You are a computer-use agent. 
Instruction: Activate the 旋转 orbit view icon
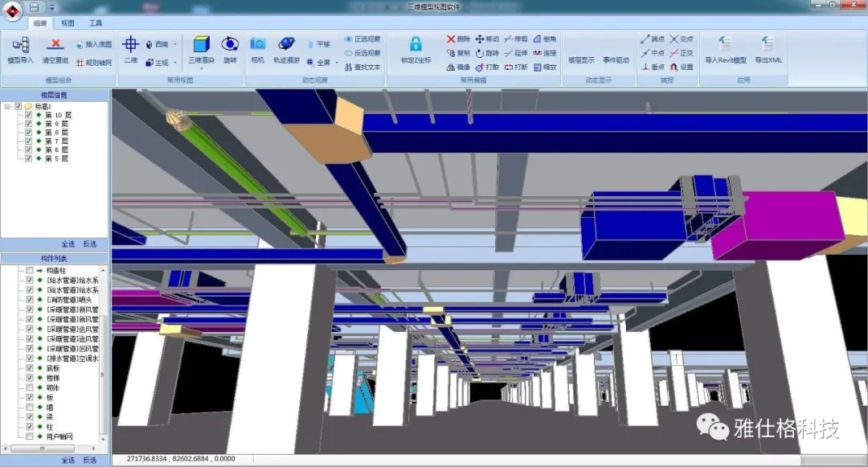230,44
